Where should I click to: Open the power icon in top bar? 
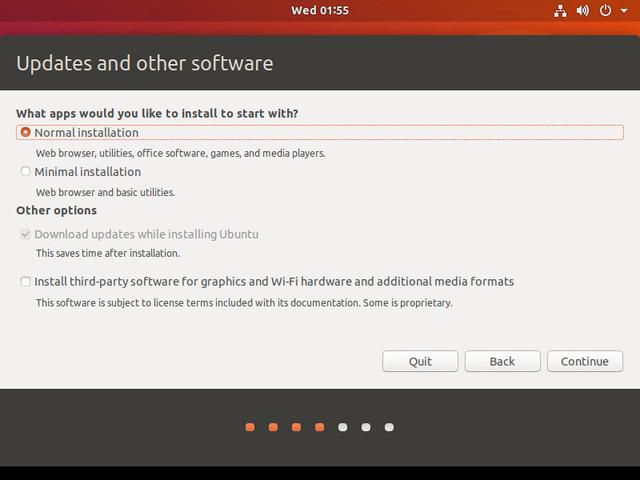605,11
